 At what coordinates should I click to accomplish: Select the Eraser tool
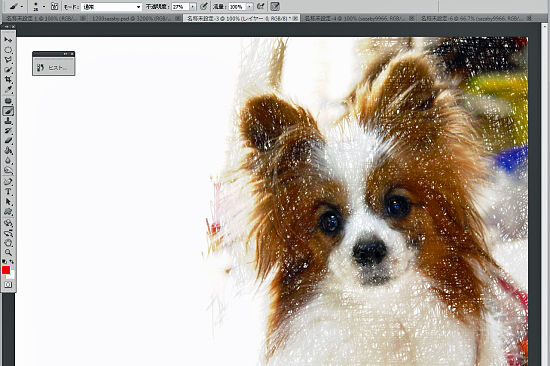click(x=8, y=141)
